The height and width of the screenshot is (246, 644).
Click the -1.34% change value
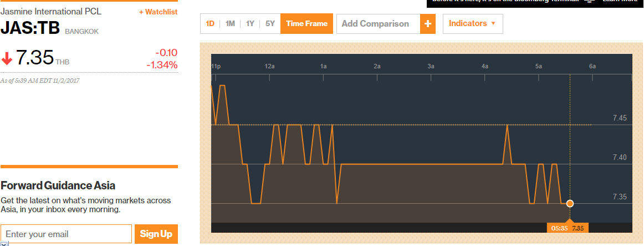click(x=162, y=65)
